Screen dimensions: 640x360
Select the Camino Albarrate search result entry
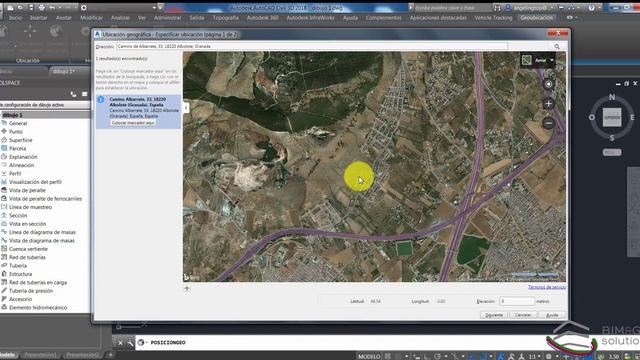click(138, 112)
